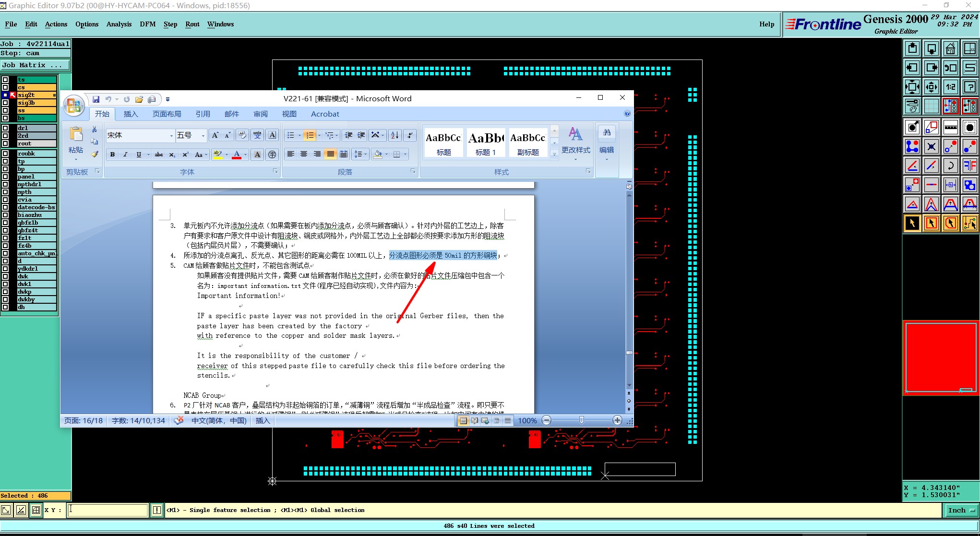The width and height of the screenshot is (980, 536).
Task: Open the Rout menu in Genesis
Action: (x=192, y=24)
